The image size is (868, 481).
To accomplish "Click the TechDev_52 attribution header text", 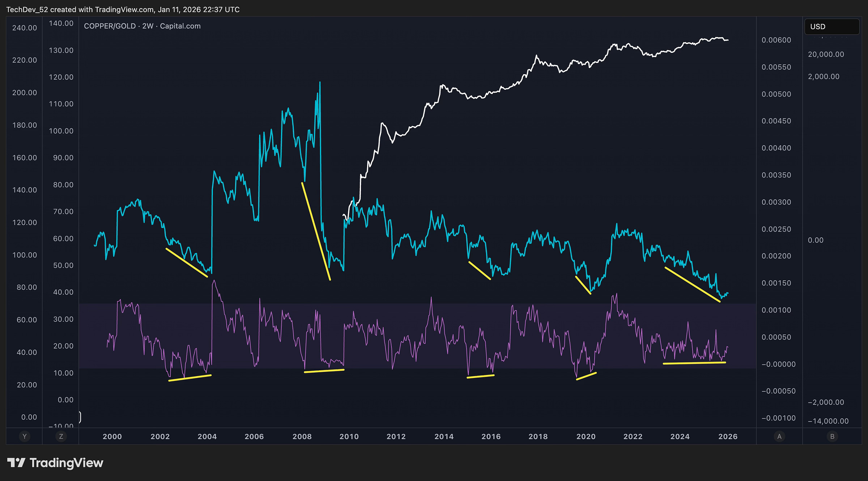I will (123, 9).
